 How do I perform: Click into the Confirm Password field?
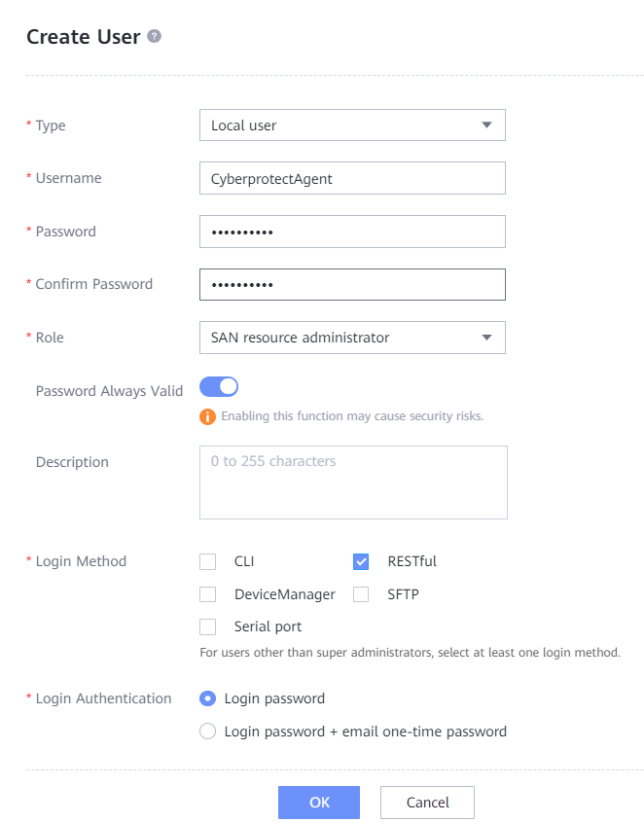(x=351, y=284)
